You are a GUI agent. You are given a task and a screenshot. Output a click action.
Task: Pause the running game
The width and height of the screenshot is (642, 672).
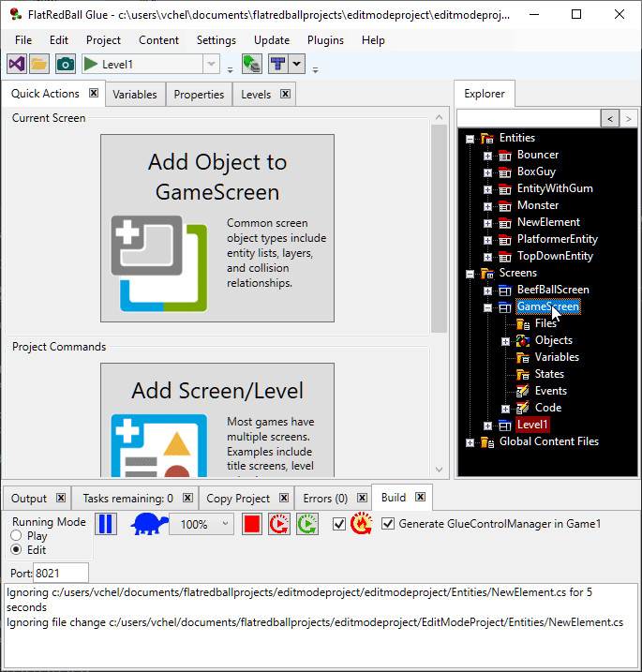click(107, 524)
